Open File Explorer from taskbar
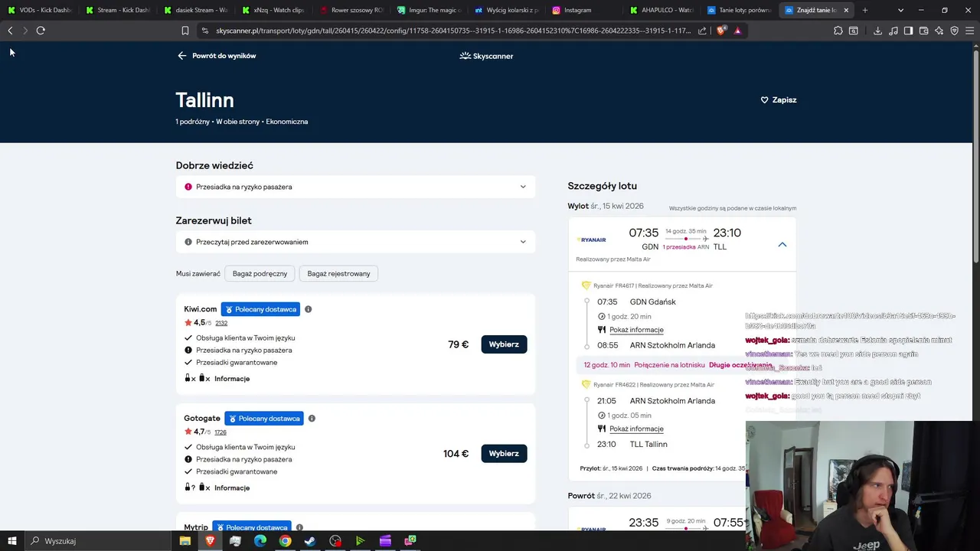 click(185, 541)
